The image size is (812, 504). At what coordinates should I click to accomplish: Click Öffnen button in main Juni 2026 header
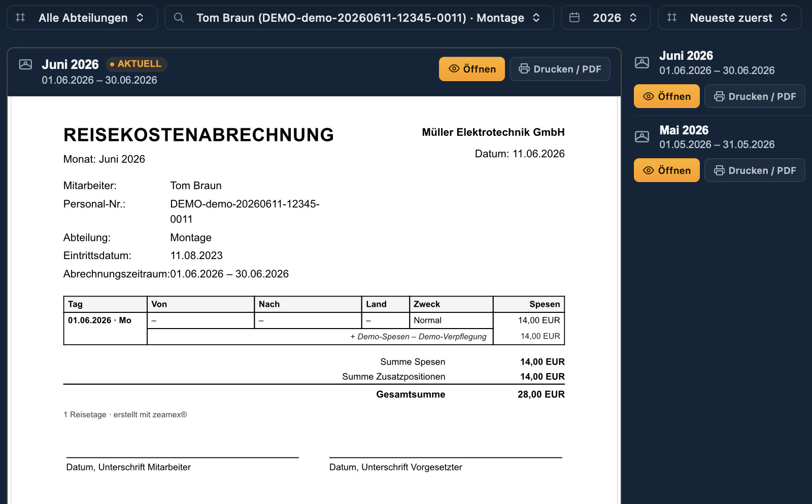[x=472, y=69]
